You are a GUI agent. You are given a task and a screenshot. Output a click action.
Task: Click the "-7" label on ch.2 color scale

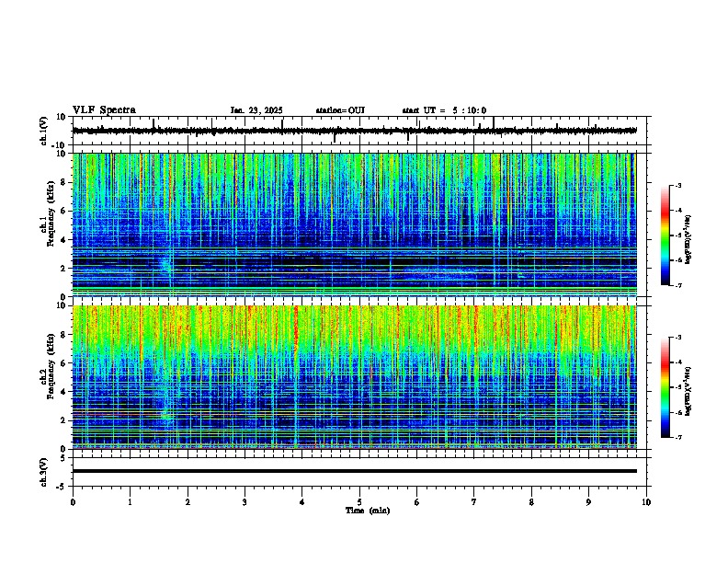click(x=678, y=437)
